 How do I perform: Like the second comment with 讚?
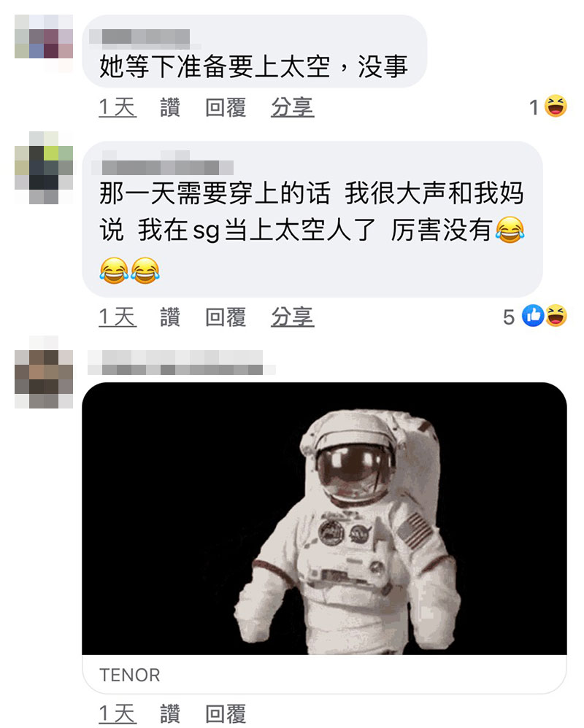(x=170, y=317)
